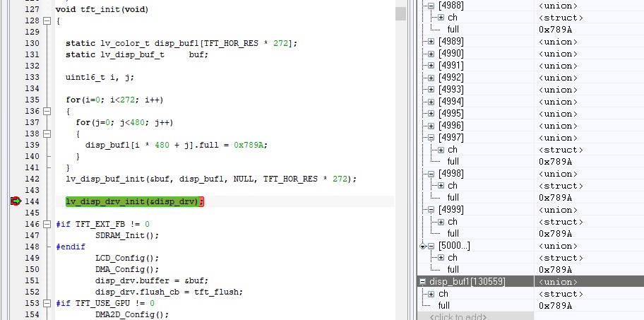Collapse the inner for-loop fold at line 138
This screenshot has width=644, height=320.
pos(47,134)
